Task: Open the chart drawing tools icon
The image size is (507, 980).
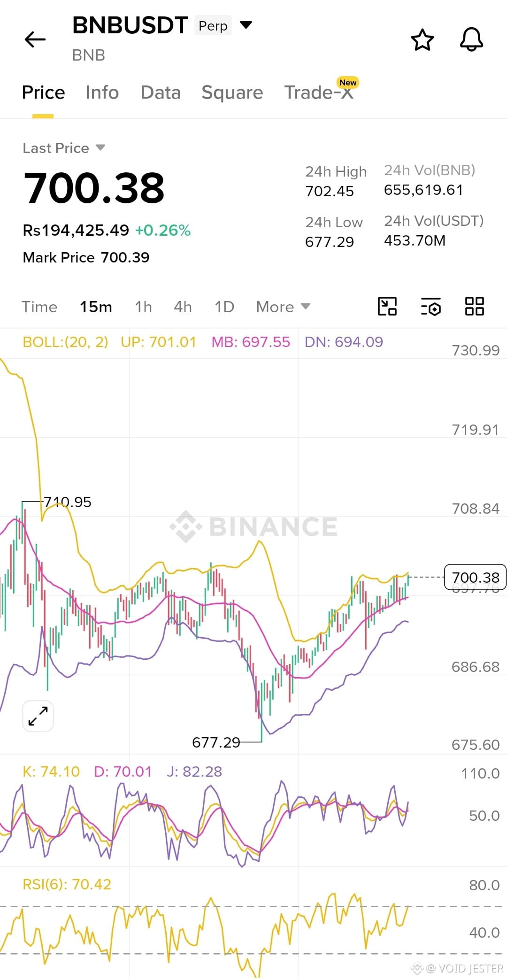Action: 387,307
